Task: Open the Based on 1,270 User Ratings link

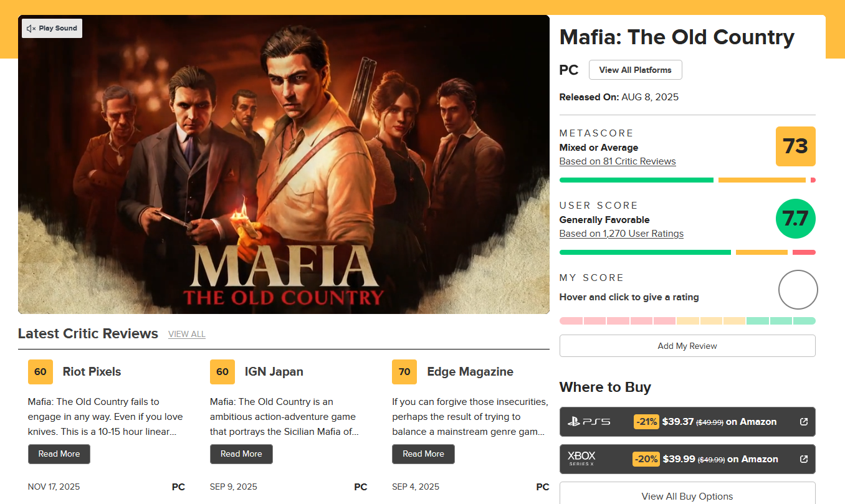Action: click(621, 234)
